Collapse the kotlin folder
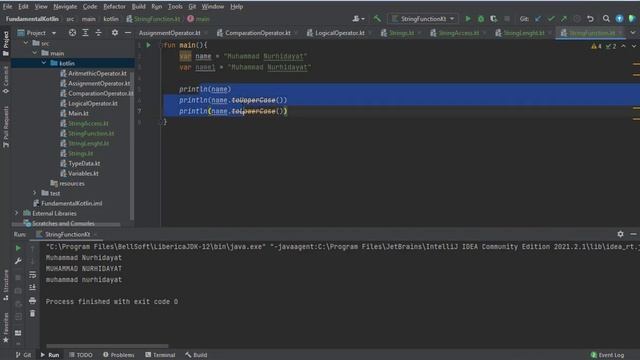Screen dimensions: 640x360 pyautogui.click(x=44, y=63)
